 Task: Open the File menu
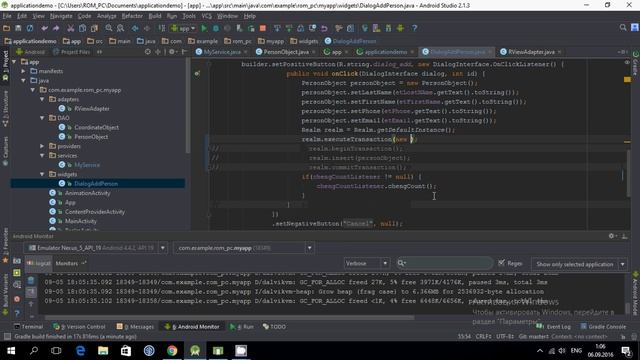pyautogui.click(x=7, y=16)
